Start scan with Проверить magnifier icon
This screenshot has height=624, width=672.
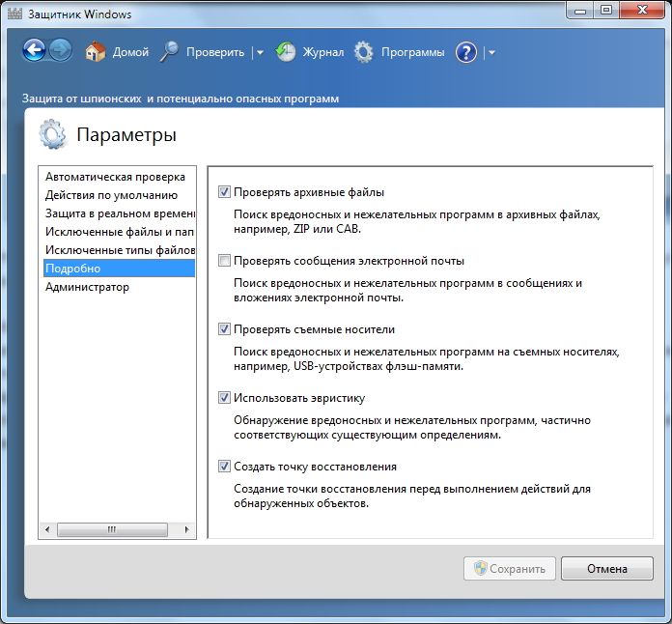170,52
